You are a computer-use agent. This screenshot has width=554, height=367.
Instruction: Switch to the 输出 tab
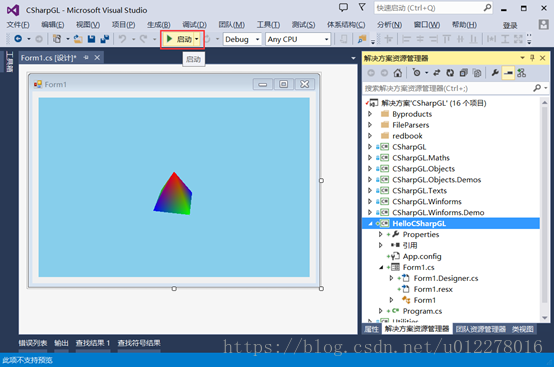[61, 343]
